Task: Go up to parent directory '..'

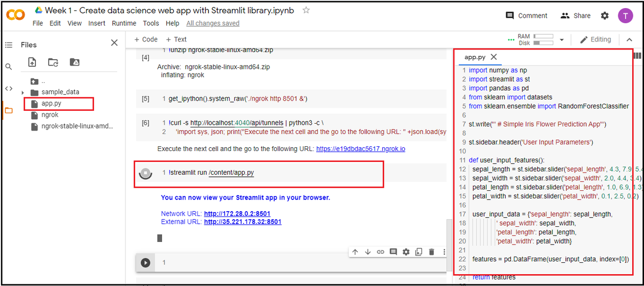Action: tap(36, 82)
